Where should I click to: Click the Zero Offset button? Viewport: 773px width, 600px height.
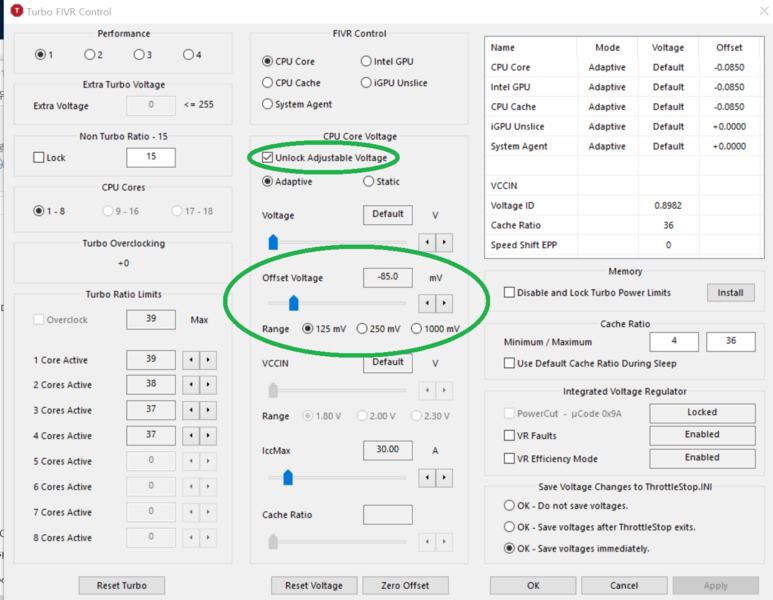pos(405,585)
